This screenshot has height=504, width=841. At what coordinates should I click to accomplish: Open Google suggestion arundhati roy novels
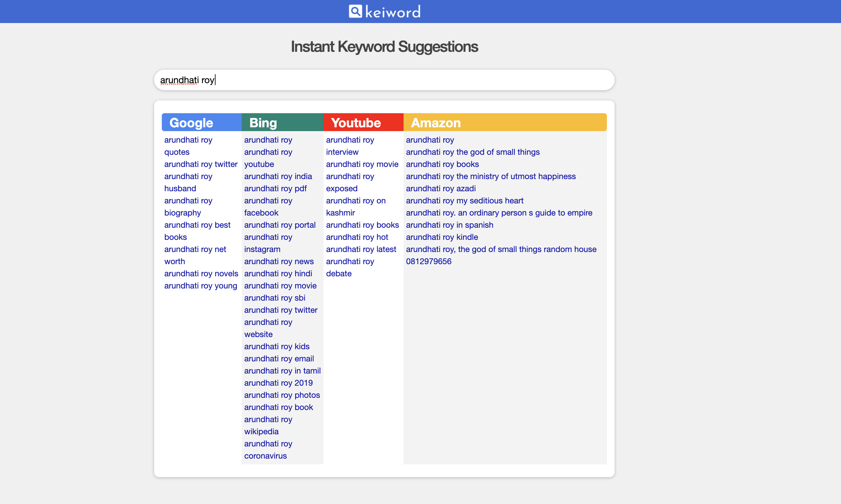201,274
